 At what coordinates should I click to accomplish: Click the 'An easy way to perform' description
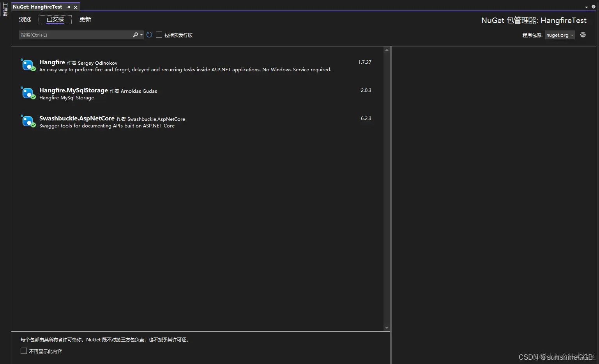coord(185,70)
